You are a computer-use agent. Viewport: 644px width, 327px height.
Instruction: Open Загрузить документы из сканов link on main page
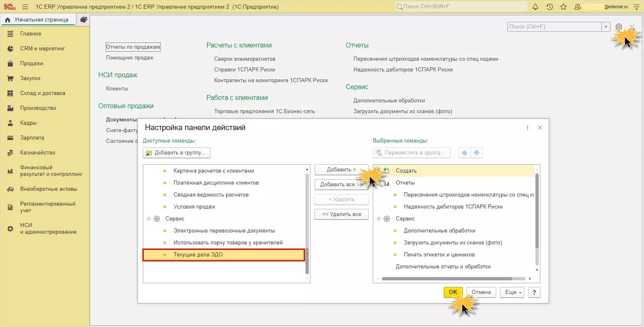(402, 111)
